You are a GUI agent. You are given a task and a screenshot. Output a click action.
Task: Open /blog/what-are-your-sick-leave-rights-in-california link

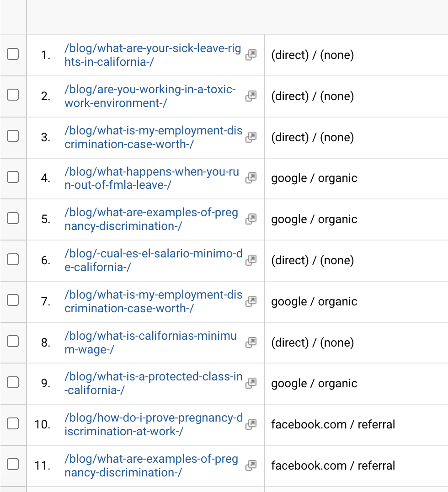(x=153, y=55)
